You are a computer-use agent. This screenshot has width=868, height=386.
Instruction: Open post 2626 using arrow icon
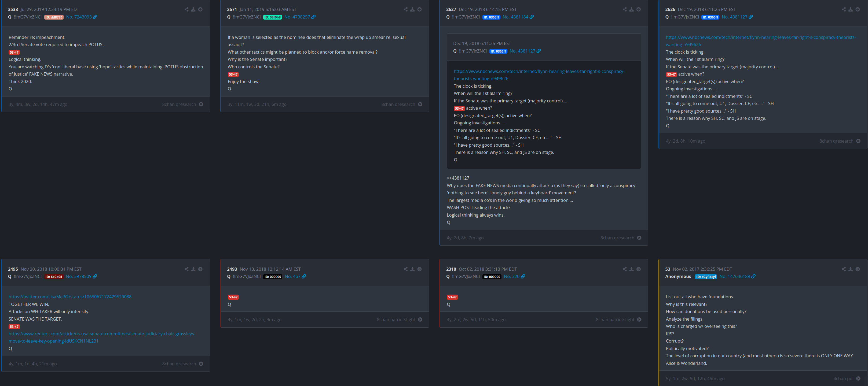click(x=858, y=9)
